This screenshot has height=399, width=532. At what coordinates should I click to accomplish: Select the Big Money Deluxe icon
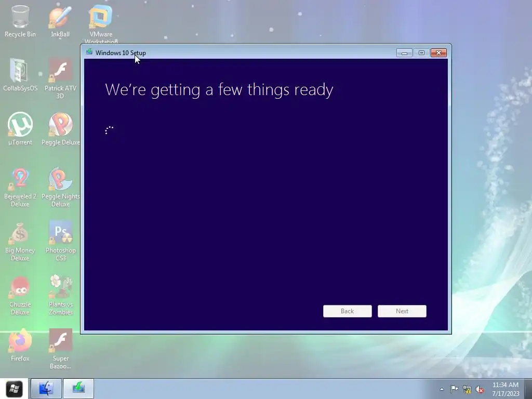(20, 241)
